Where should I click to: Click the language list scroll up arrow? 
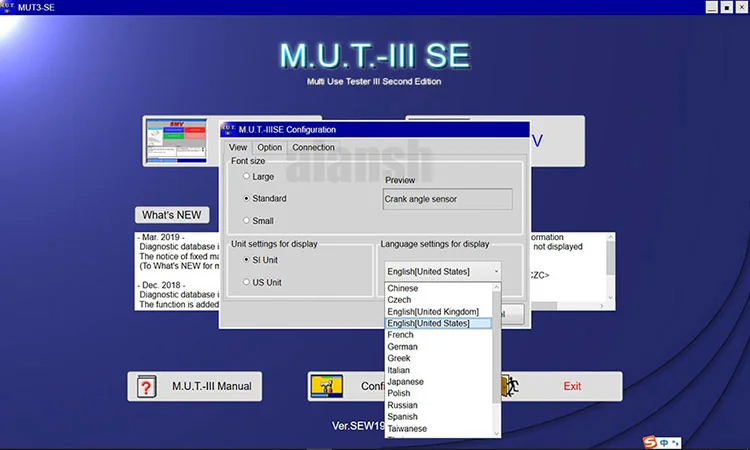496,287
